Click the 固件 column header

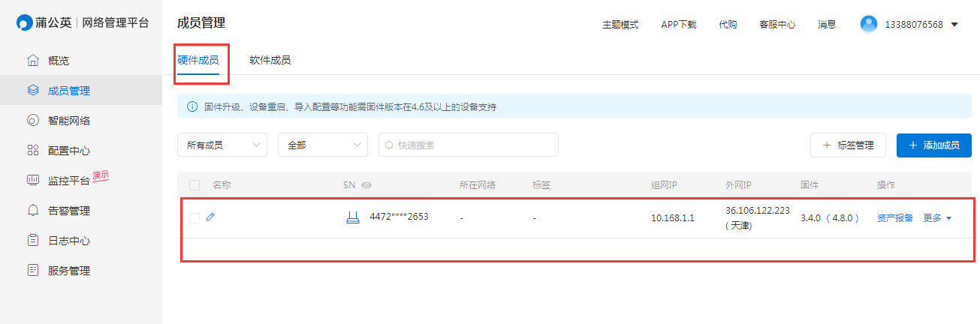[x=810, y=185]
